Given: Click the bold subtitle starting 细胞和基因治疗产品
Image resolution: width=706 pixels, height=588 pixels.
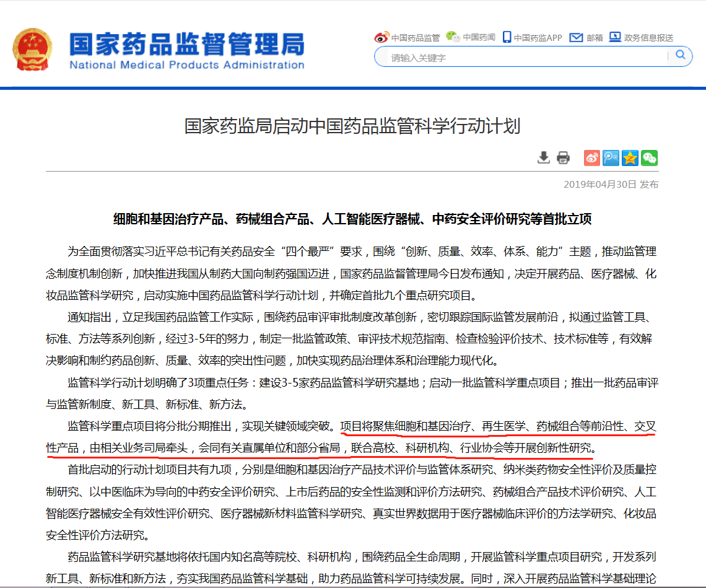Looking at the screenshot, I should point(352,219).
